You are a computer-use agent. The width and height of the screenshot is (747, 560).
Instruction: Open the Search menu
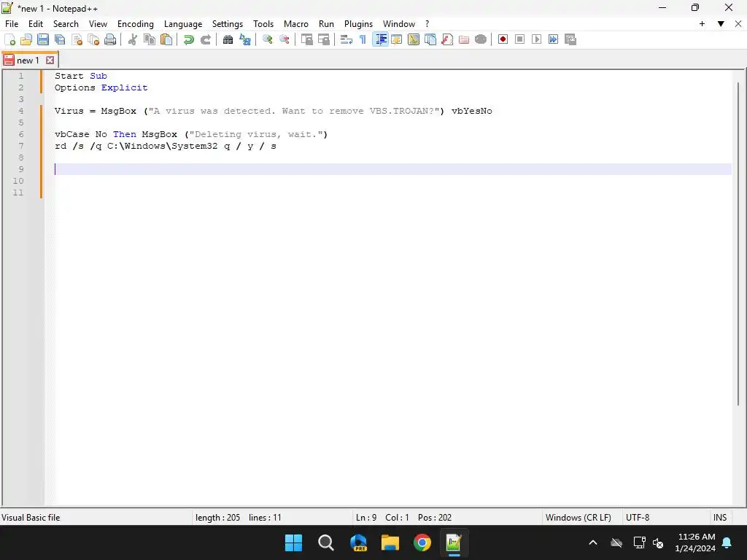point(66,24)
